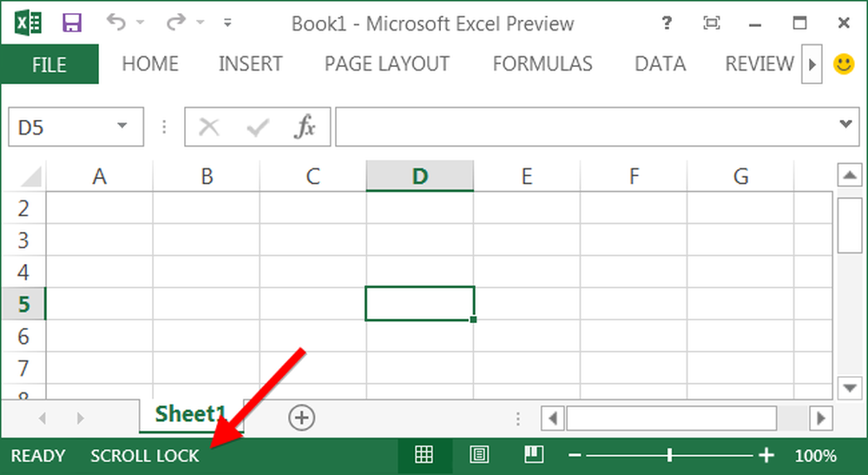Open the REVIEW tab

759,63
